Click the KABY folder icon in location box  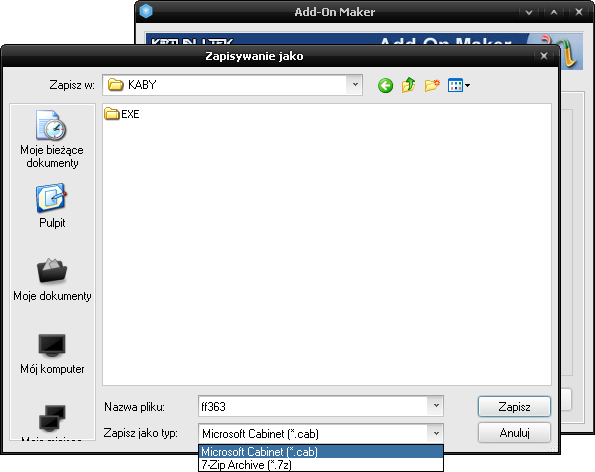pyautogui.click(x=115, y=84)
